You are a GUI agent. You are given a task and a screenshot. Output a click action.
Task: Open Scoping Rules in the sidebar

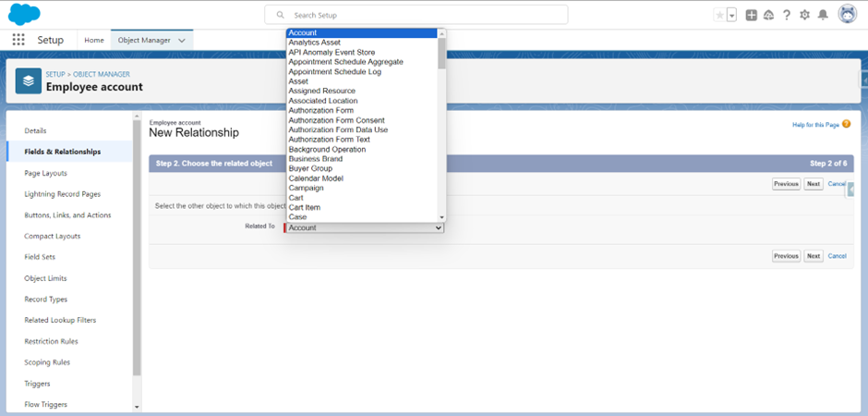47,362
